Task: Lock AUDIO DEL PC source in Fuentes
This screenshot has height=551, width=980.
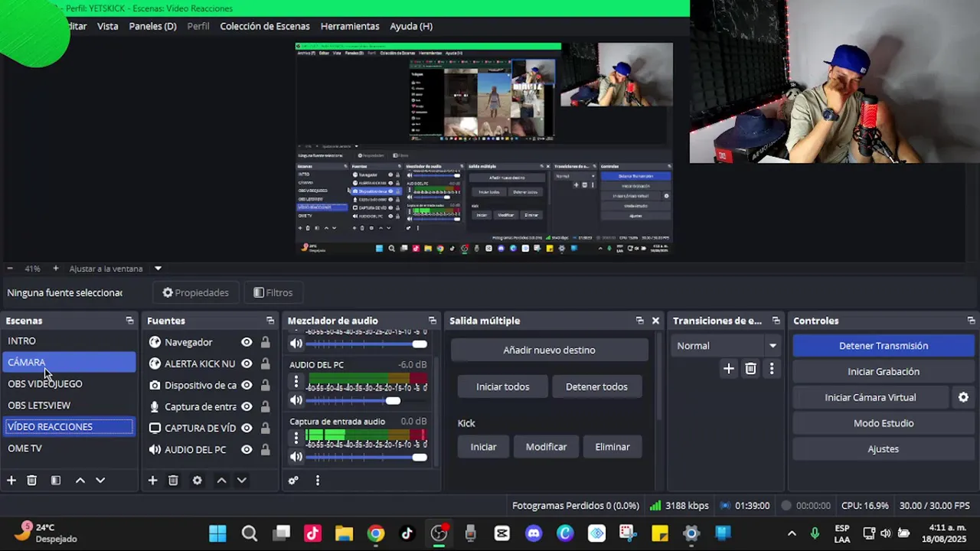Action: pyautogui.click(x=265, y=449)
